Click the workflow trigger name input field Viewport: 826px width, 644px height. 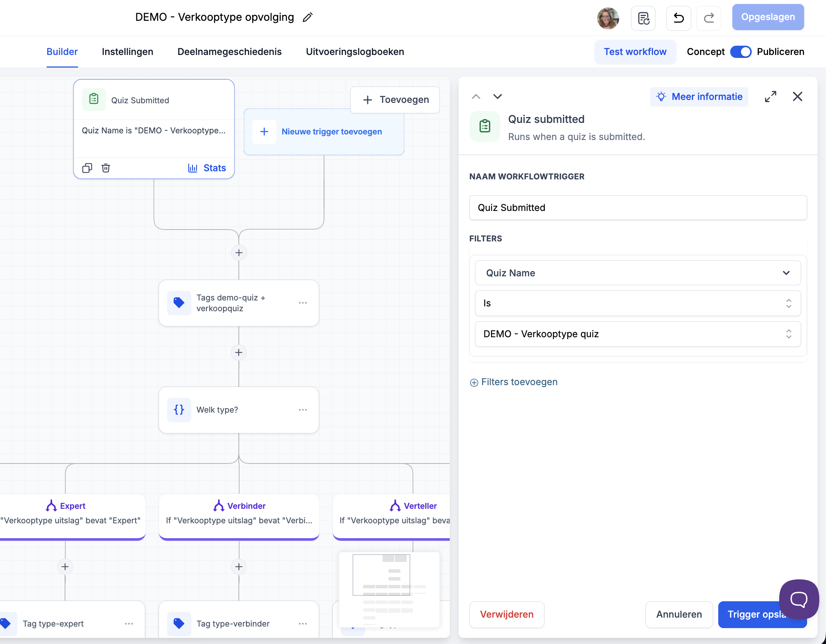click(638, 208)
